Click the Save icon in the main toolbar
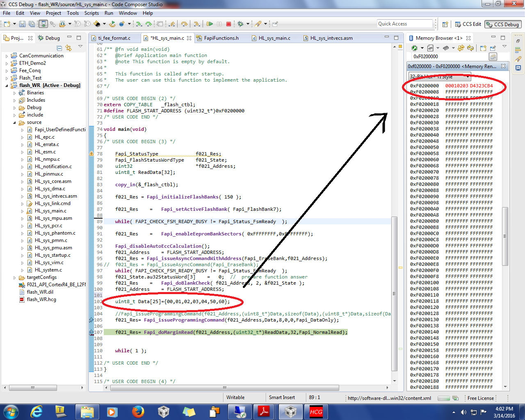Image resolution: width=525 pixels, height=420 pixels. [22, 24]
